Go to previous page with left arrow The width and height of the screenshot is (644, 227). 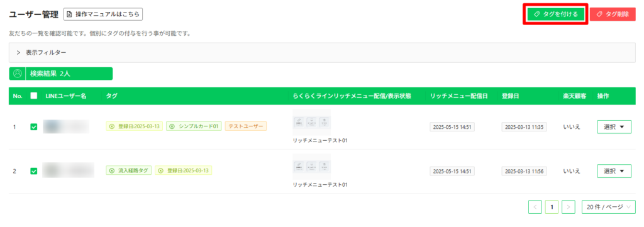coord(535,208)
